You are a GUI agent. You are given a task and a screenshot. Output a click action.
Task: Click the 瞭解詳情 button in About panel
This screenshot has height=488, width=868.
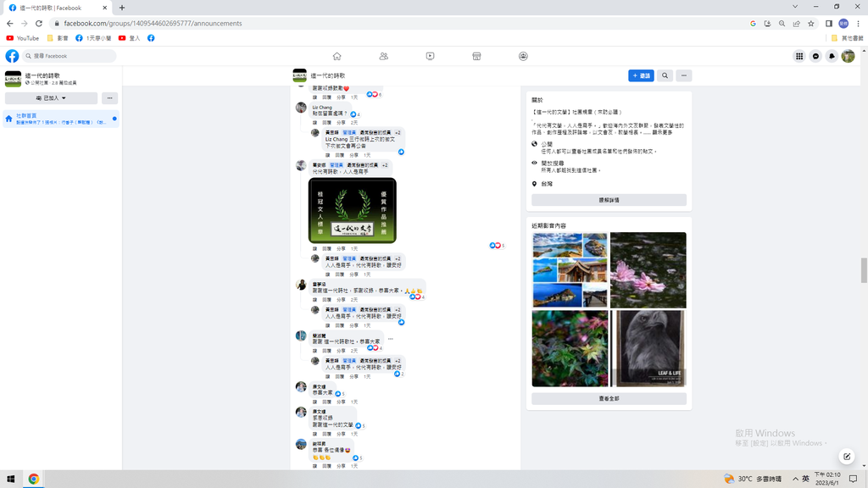tap(609, 200)
